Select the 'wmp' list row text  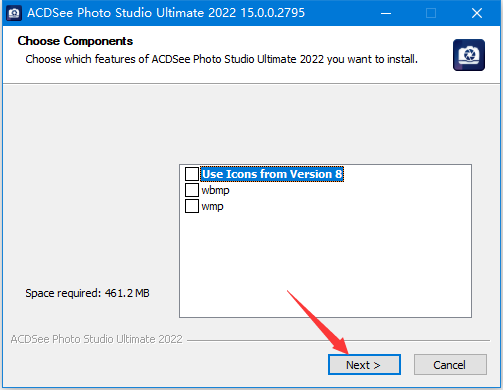pos(212,206)
